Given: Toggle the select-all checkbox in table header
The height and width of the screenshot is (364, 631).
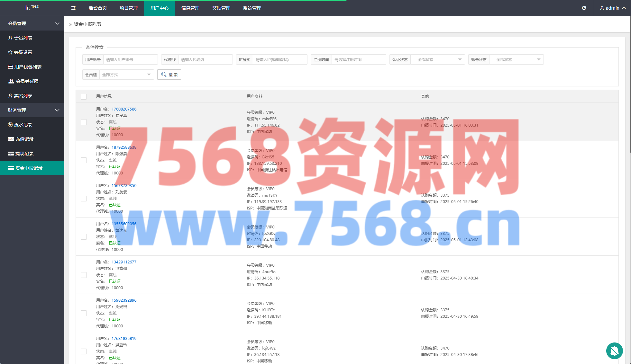Looking at the screenshot, I should click(84, 96).
